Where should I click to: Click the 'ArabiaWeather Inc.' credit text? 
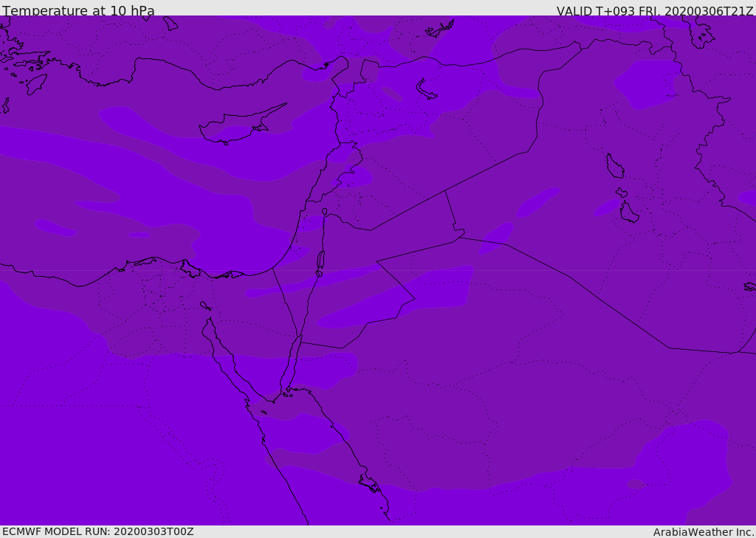[x=704, y=532]
